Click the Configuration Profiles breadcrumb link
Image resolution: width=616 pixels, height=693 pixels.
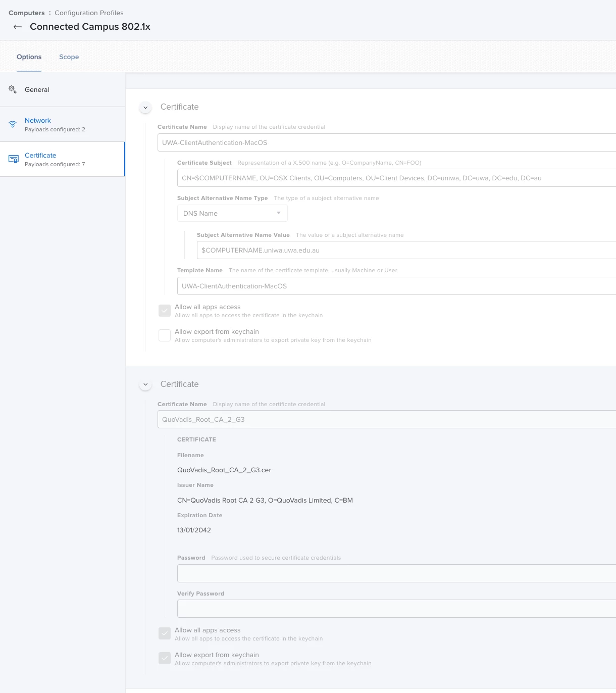89,13
